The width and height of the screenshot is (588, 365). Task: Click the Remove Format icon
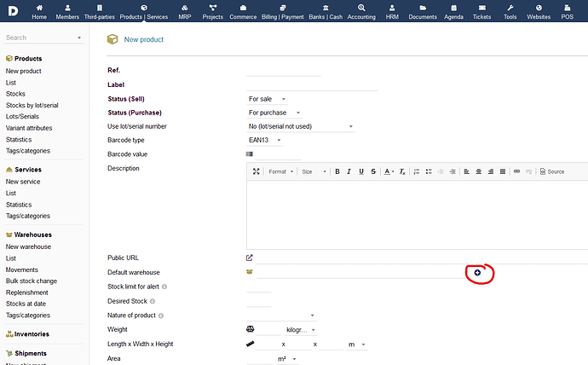[402, 171]
